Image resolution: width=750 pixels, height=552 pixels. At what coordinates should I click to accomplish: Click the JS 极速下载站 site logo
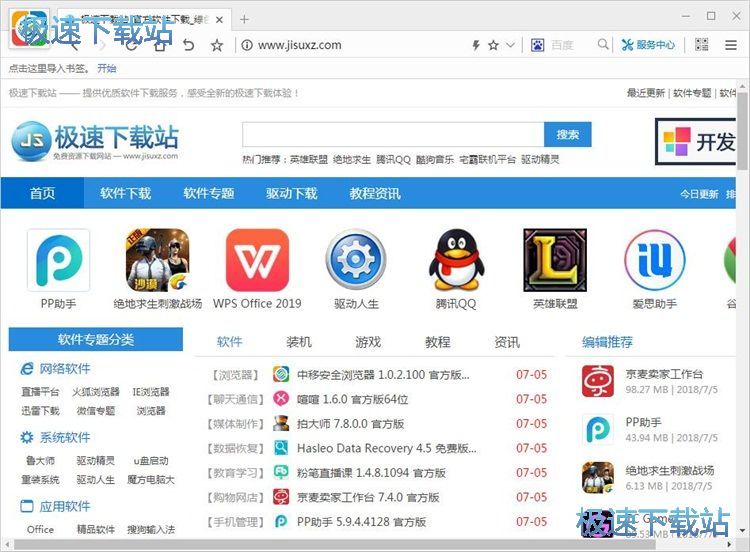tap(95, 140)
